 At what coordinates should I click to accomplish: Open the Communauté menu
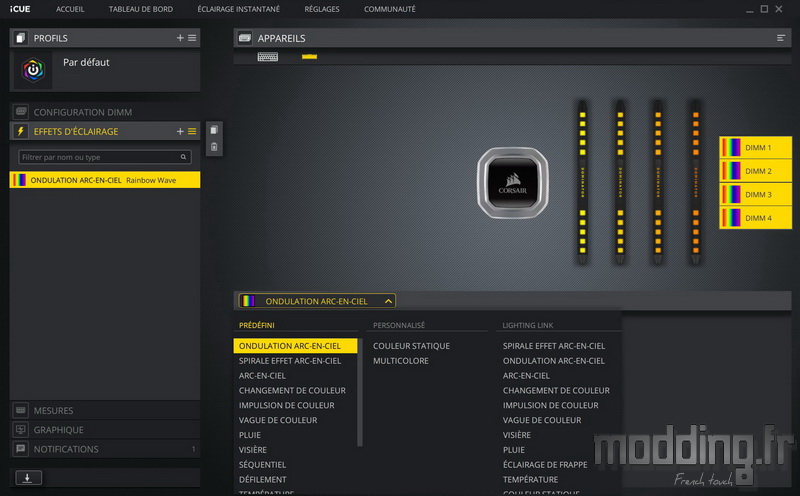click(x=390, y=9)
